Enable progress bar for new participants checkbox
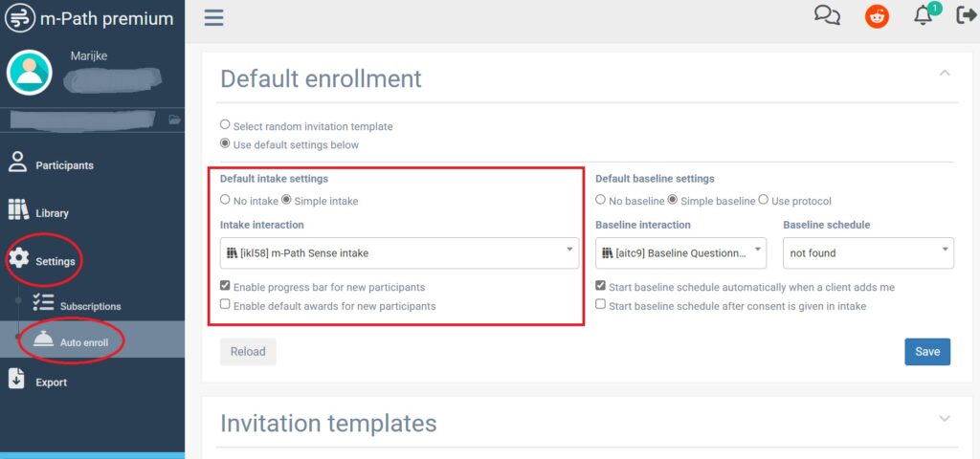Viewport: 980px width, 459px height. (225, 286)
